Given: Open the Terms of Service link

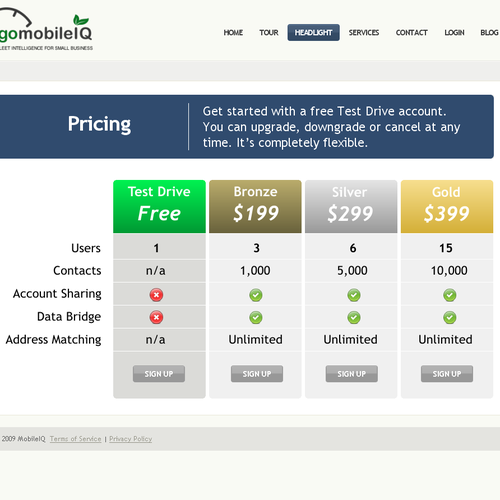Looking at the screenshot, I should click(75, 439).
